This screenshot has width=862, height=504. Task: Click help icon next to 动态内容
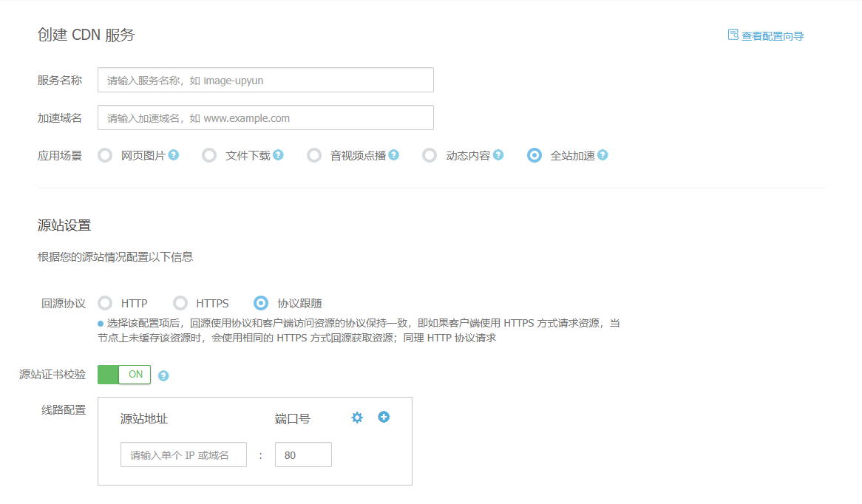click(x=498, y=155)
